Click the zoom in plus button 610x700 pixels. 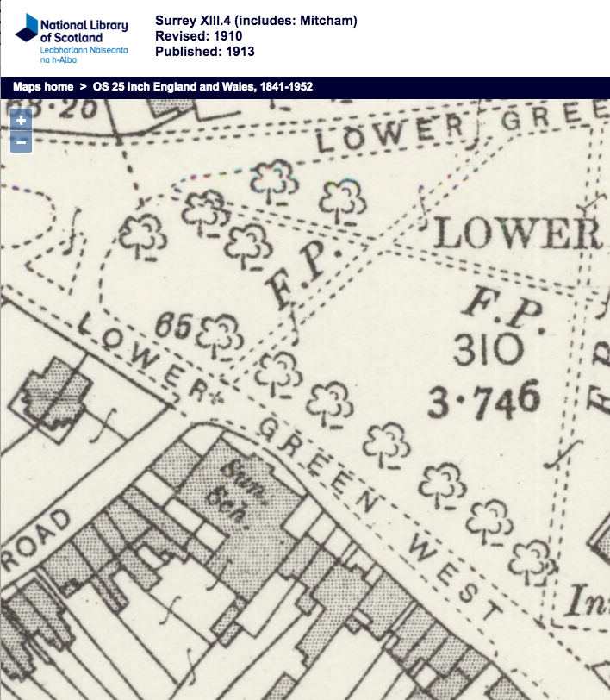pos(21,121)
